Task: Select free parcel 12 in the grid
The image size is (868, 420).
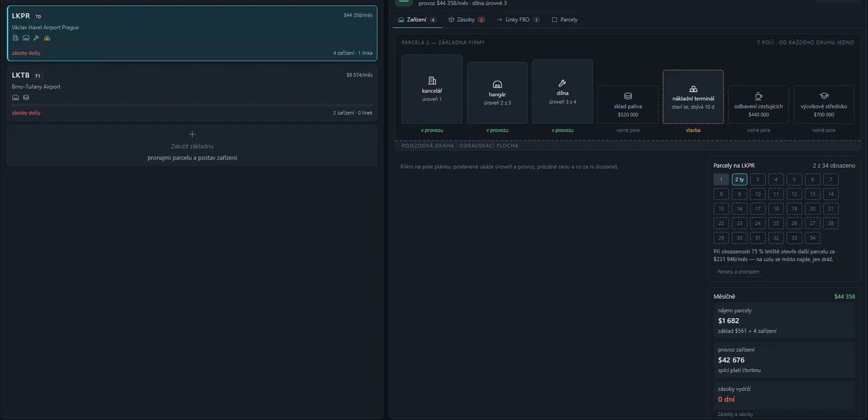Action: pos(794,194)
